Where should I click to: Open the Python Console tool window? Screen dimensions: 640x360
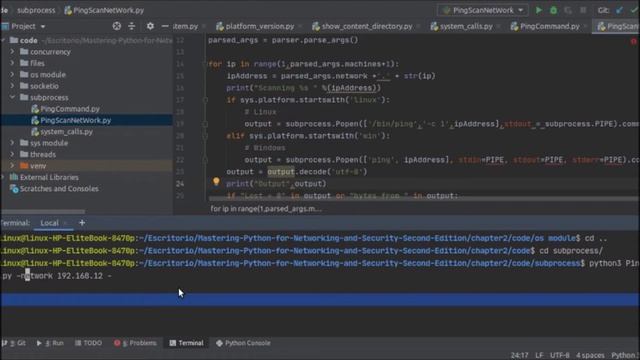click(243, 343)
